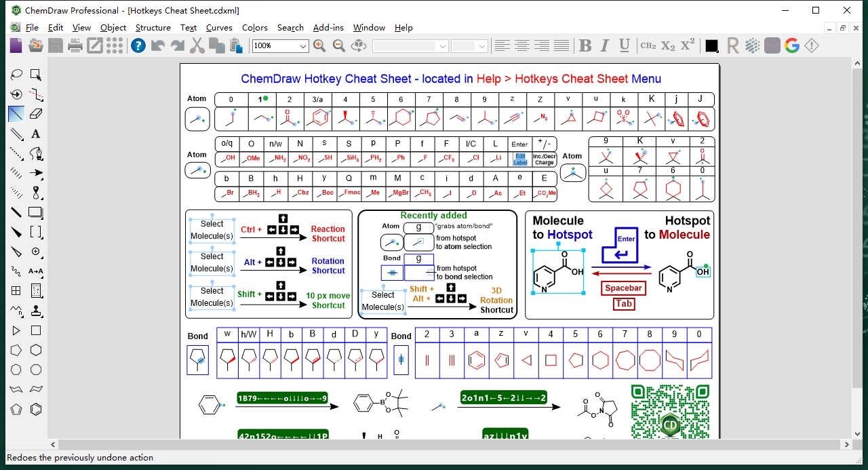Select the Table tool
Viewport: 868px width, 470px height.
16,290
